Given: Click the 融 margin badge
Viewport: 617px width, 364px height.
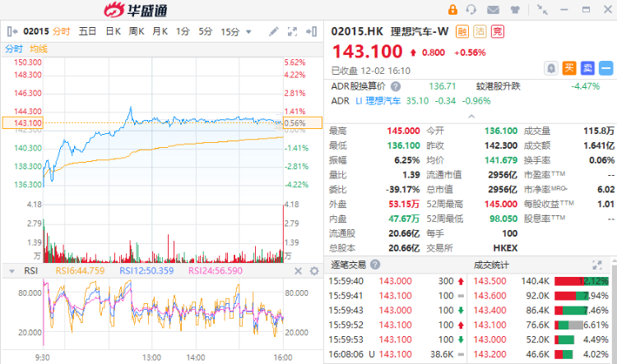Looking at the screenshot, I should tap(462, 31).
